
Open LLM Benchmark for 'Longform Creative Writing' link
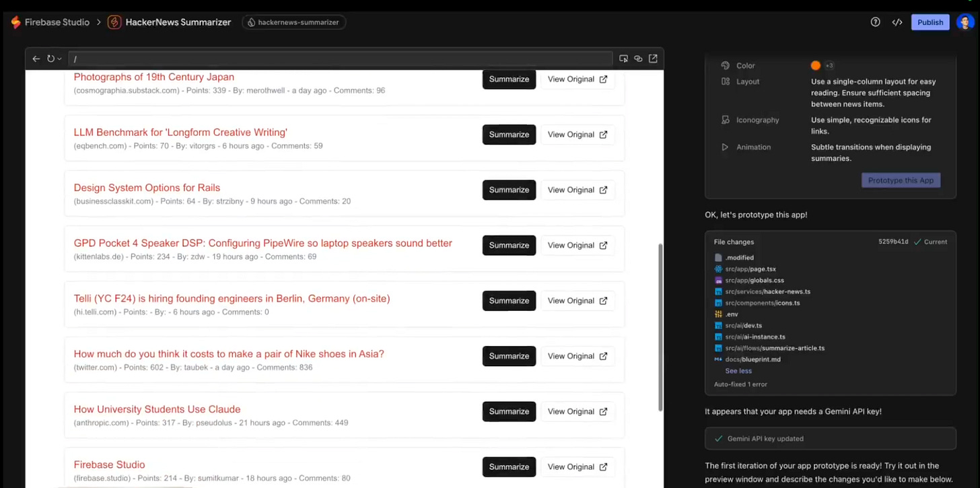pyautogui.click(x=180, y=133)
